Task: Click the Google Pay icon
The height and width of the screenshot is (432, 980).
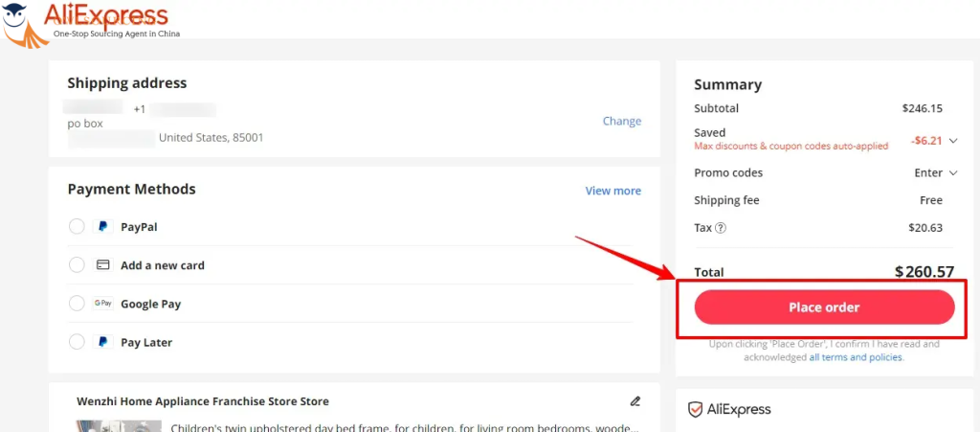Action: click(x=102, y=304)
